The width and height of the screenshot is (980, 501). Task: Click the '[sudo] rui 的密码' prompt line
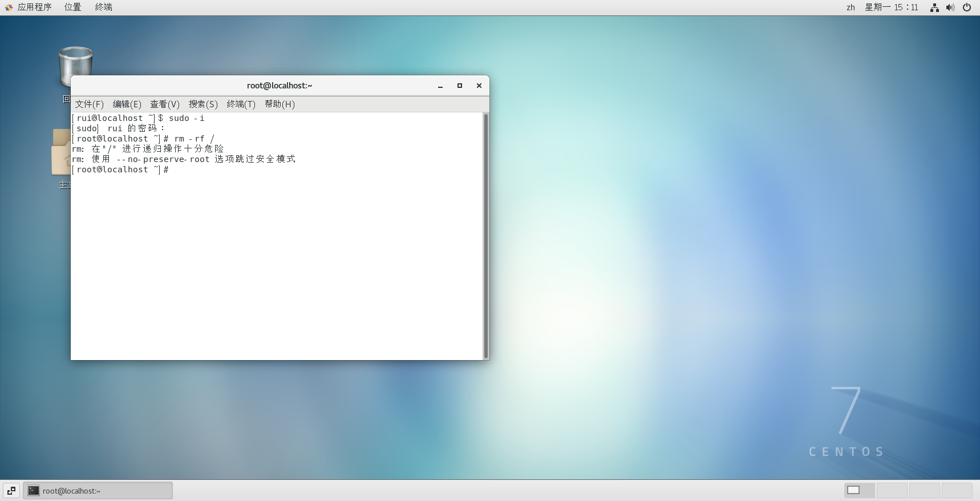click(x=118, y=128)
